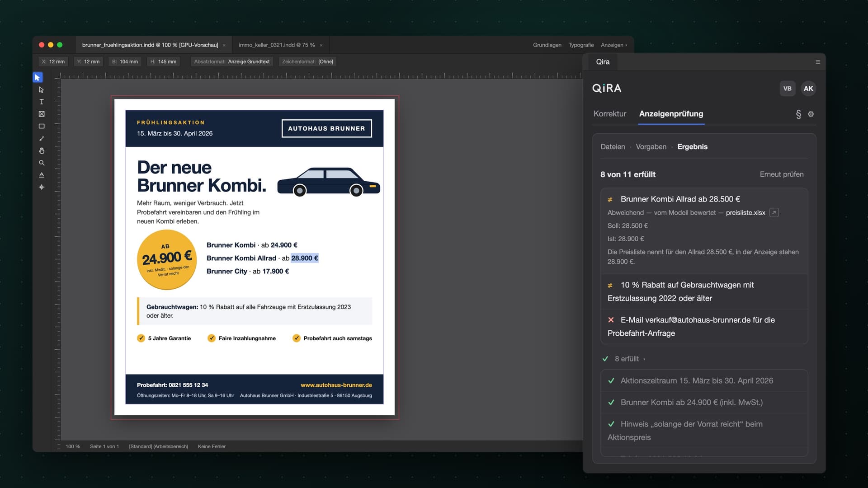Select the Anzeigenprüfung tab

click(671, 114)
